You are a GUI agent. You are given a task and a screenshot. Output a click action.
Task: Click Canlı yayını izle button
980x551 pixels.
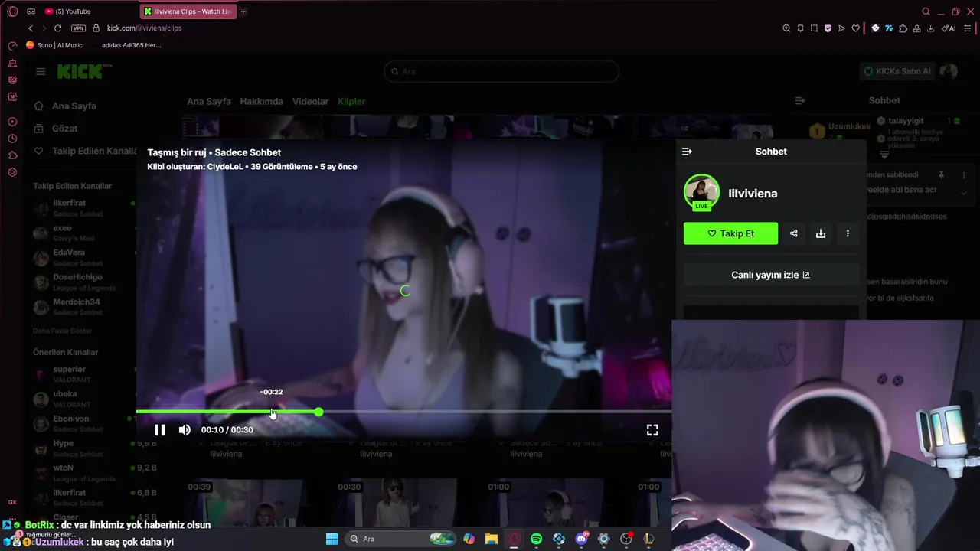771,275
